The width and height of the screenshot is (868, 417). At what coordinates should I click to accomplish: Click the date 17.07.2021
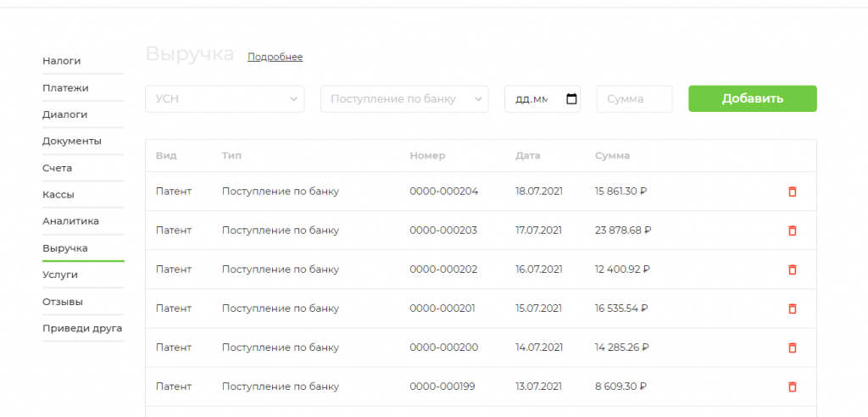[x=538, y=231]
